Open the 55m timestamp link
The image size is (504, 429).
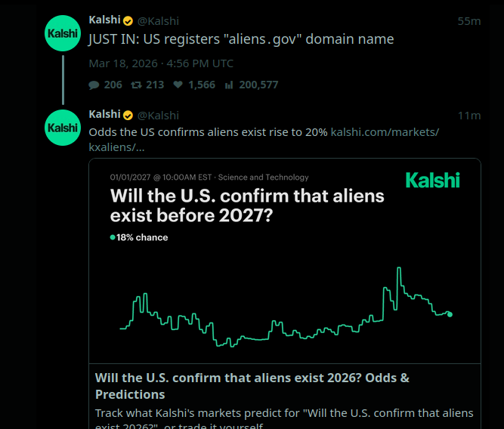(468, 21)
